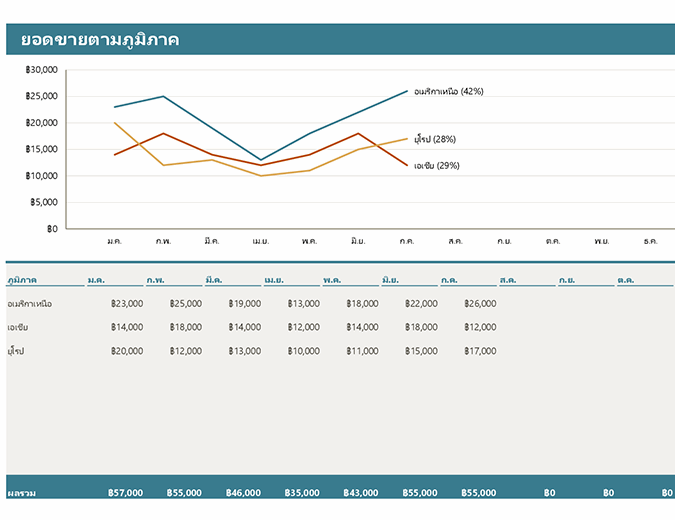Click the ฿35,000 total cell

(x=303, y=493)
